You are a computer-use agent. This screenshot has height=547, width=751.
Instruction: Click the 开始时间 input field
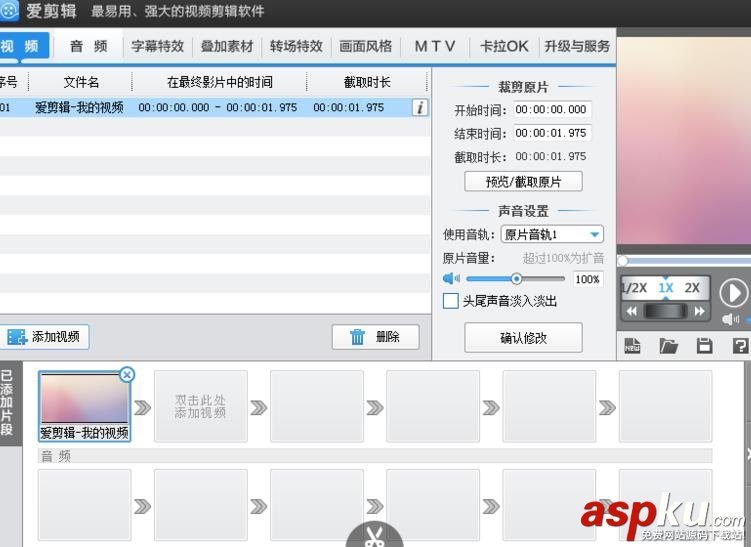coord(552,110)
